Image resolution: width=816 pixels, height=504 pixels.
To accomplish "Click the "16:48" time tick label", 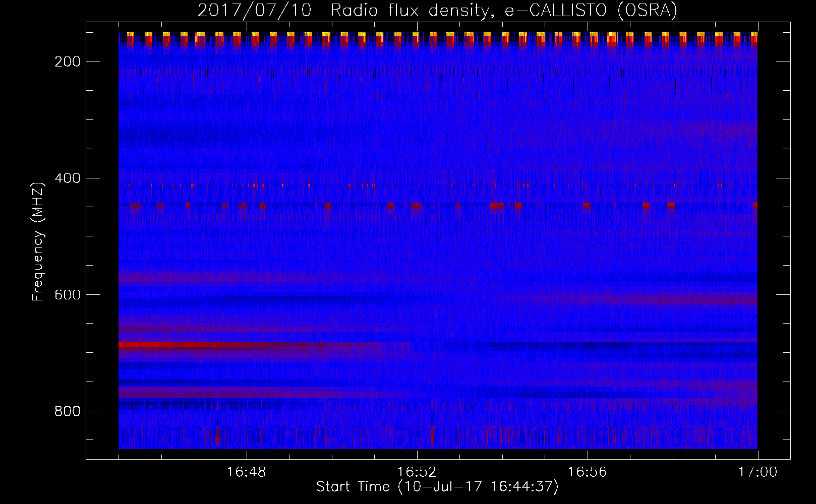I will coord(247,472).
